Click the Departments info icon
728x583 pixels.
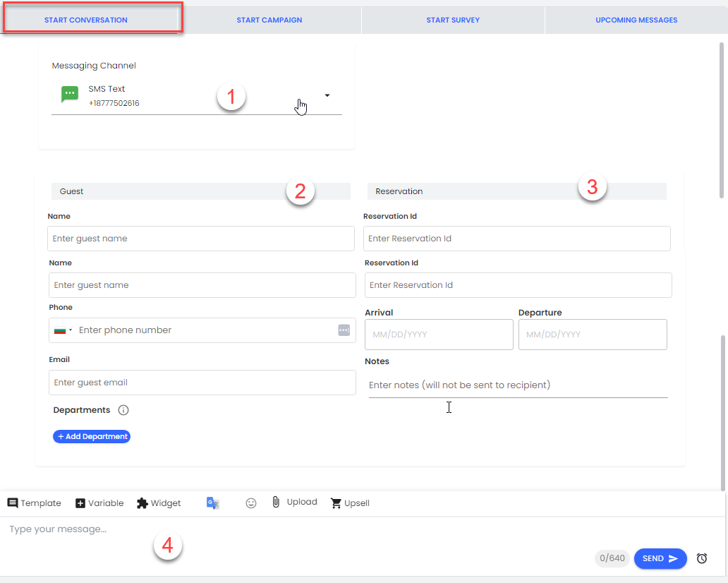point(123,410)
